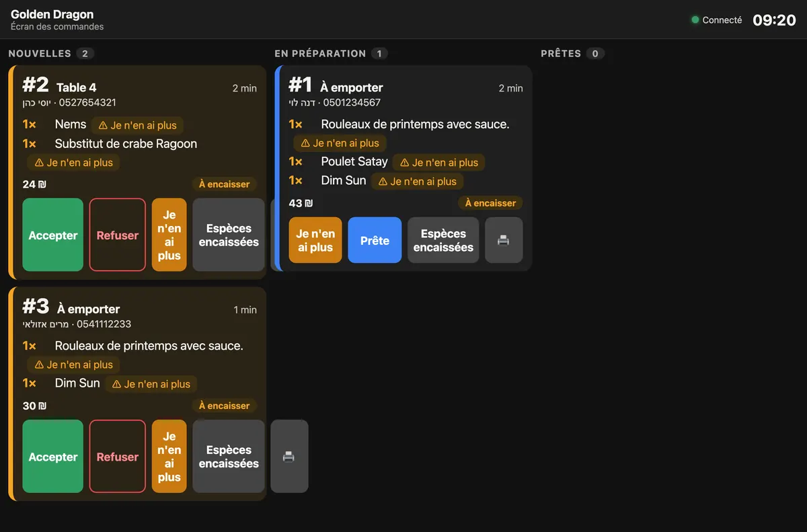Click the Écran des commandes subtitle
This screenshot has width=807, height=532.
(57, 27)
